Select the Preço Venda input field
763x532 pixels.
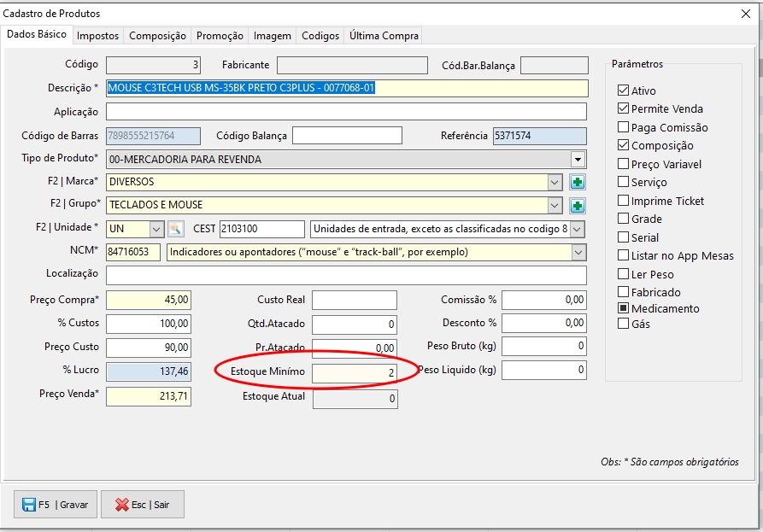(149, 396)
